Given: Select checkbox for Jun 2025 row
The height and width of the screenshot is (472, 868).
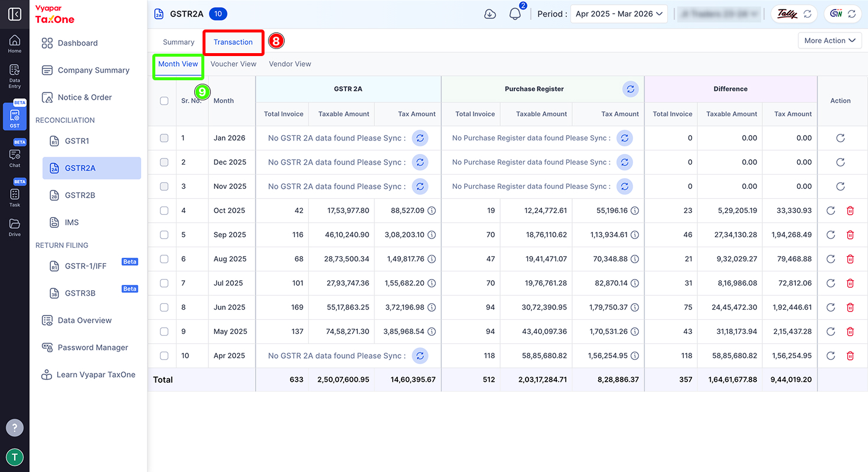Looking at the screenshot, I should (164, 307).
